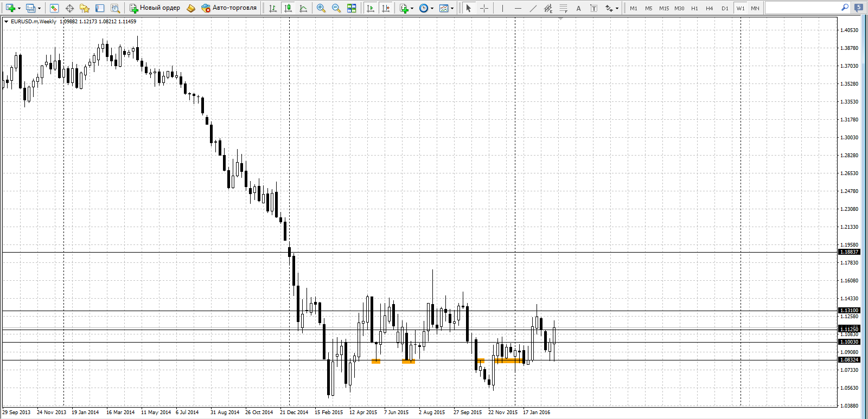Screen dimensions: 868x419
Task: Expand the Arrows objects dropdown
Action: [x=617, y=8]
